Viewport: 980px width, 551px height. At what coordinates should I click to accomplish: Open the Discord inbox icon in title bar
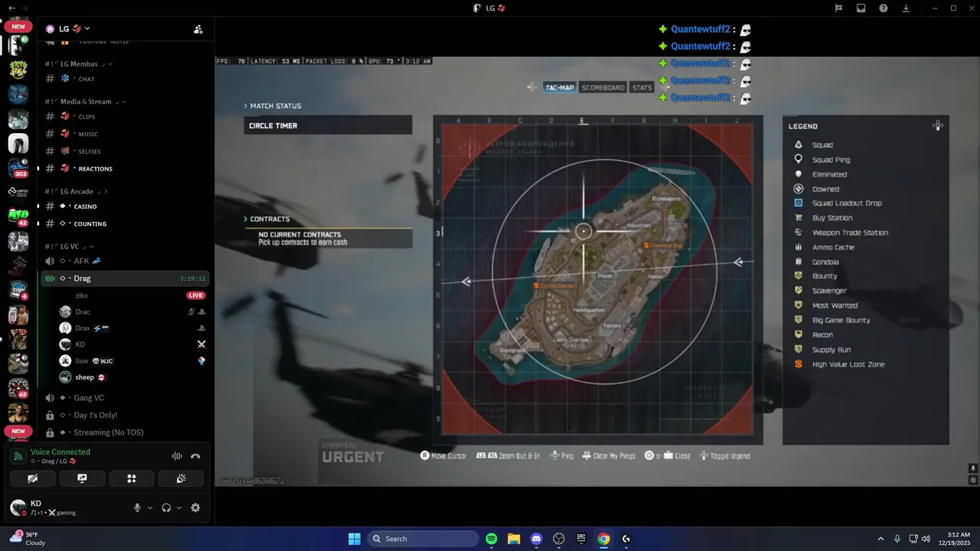point(861,8)
